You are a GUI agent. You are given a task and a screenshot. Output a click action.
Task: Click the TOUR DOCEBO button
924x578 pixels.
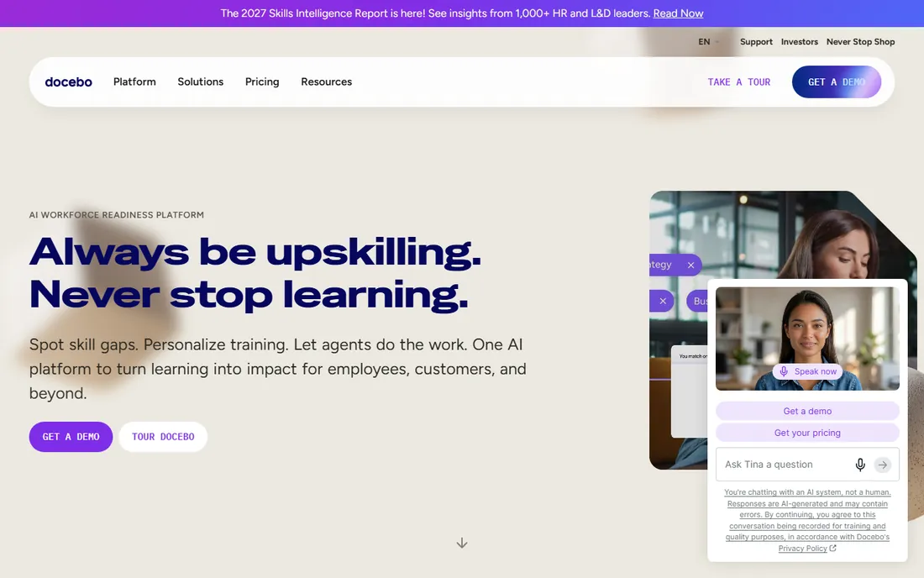pyautogui.click(x=163, y=437)
